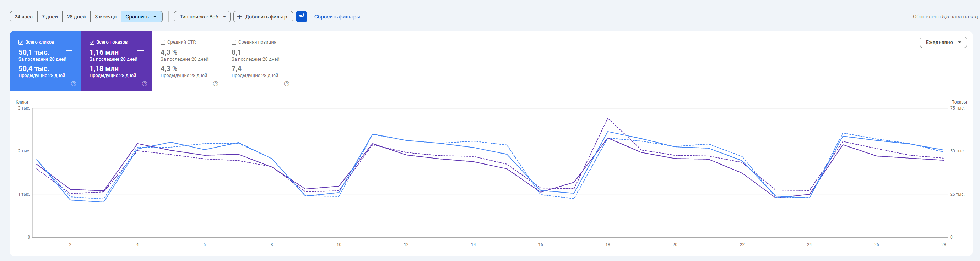This screenshot has width=980, height=261.
Task: Click the Сбросить фильтры link
Action: [337, 17]
